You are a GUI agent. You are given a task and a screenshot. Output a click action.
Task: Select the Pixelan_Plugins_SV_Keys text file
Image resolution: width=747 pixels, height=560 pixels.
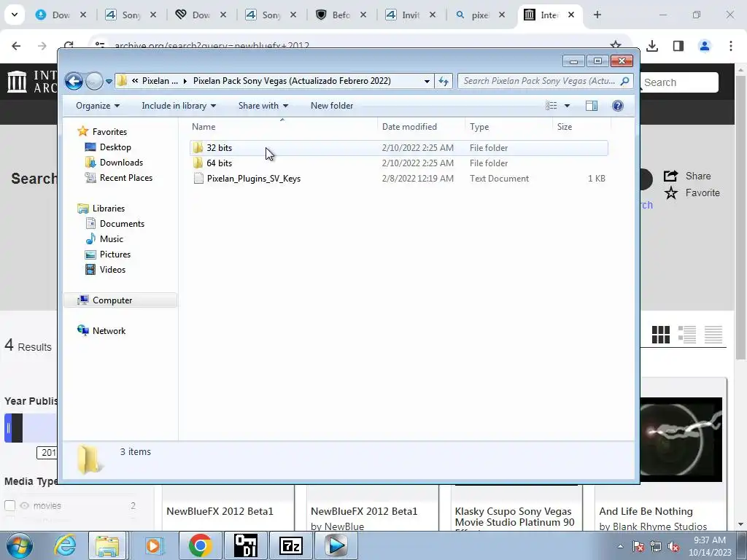coord(399,179)
